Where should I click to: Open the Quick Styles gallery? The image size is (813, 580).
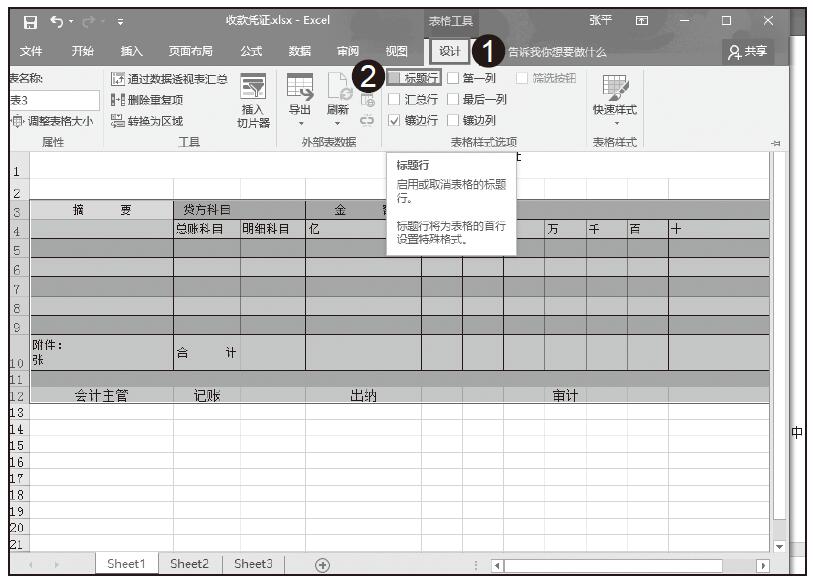coord(614,98)
